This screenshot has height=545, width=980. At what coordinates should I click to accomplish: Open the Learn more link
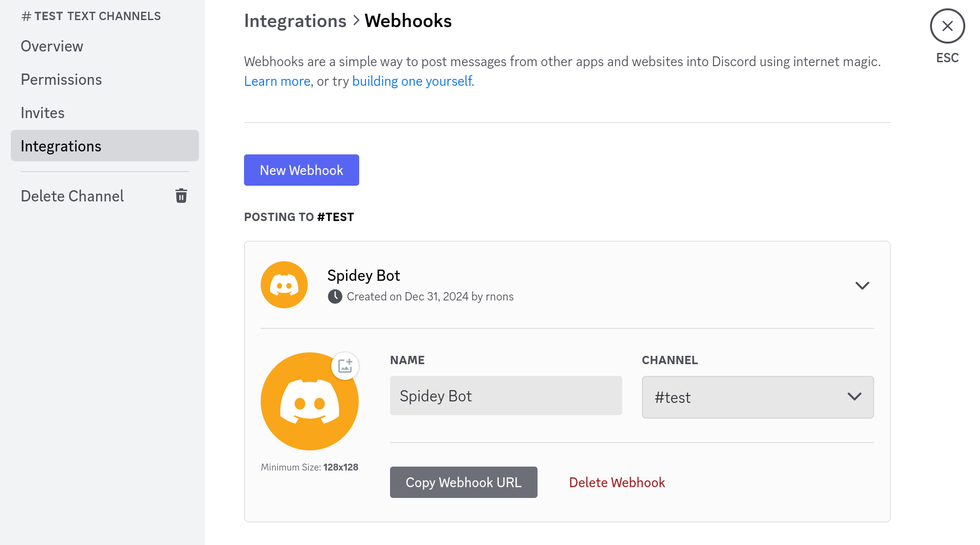[277, 81]
